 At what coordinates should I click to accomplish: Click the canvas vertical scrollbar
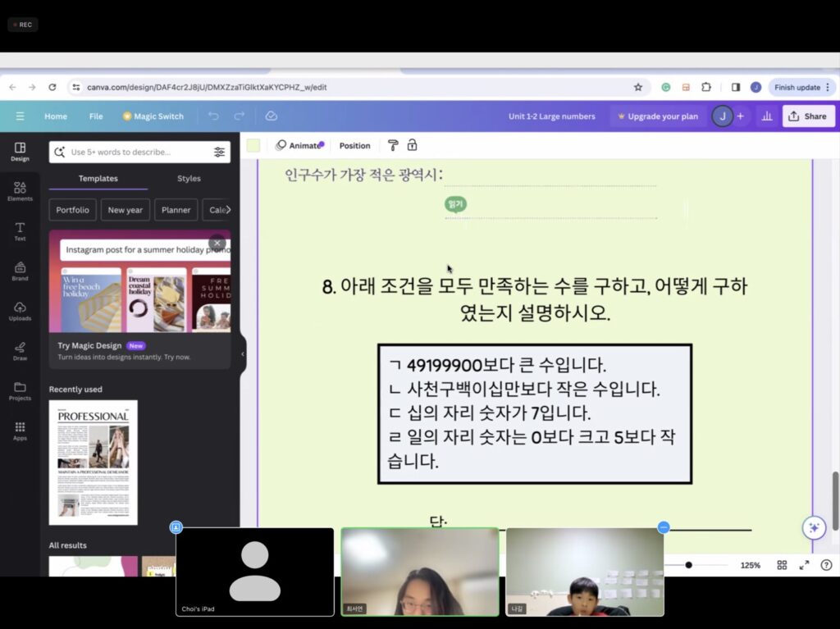pos(835,502)
